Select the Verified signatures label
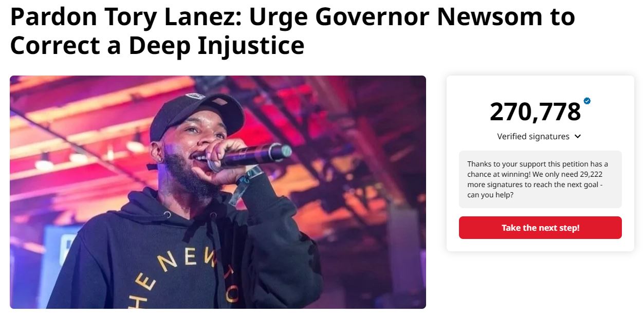Screen dimensions: 644x314 (533, 137)
